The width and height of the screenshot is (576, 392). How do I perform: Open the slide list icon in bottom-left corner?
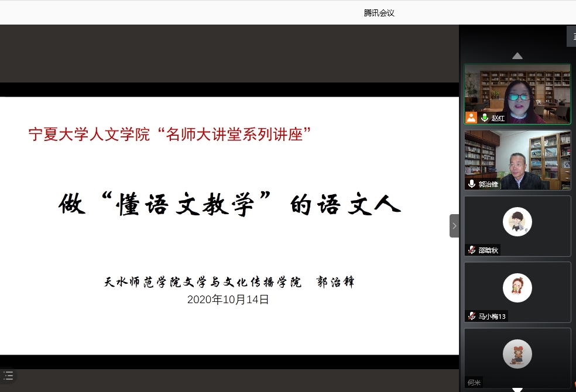click(x=8, y=375)
